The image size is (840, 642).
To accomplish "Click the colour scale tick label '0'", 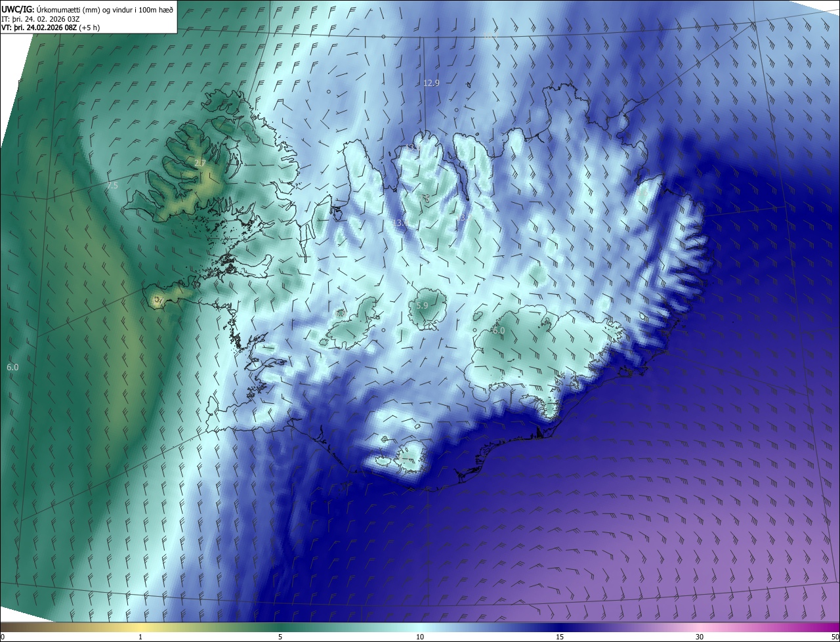I will pyautogui.click(x=2, y=637).
